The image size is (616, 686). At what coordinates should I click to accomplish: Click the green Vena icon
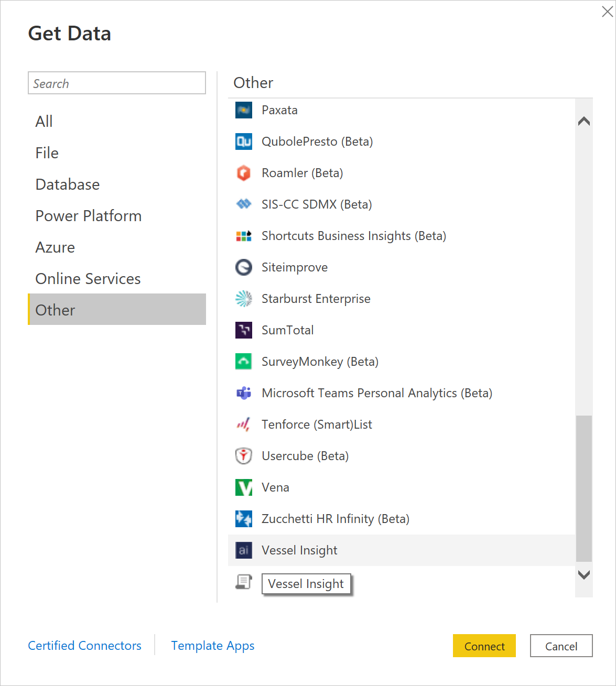(244, 487)
